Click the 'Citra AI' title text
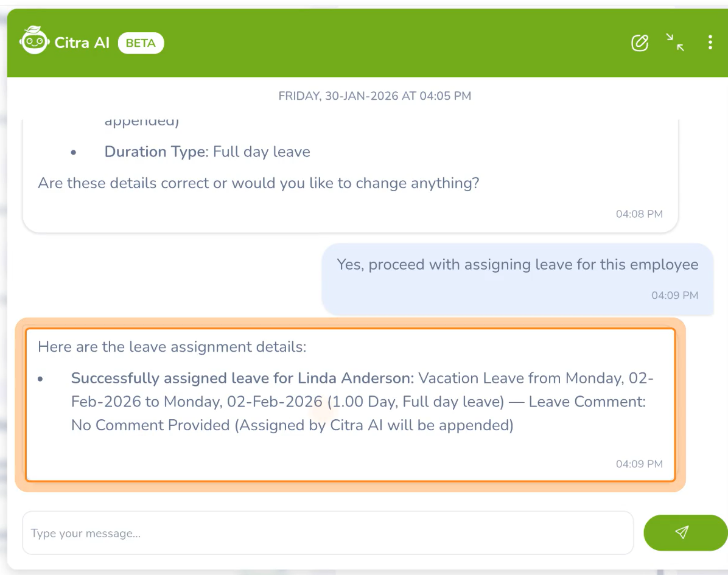Screen dimensions: 728x575 [x=82, y=43]
